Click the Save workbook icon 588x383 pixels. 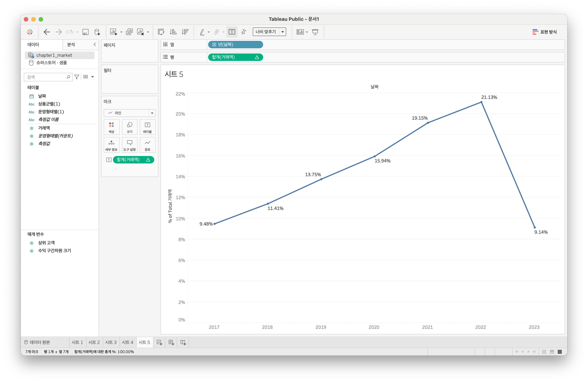[x=85, y=32]
